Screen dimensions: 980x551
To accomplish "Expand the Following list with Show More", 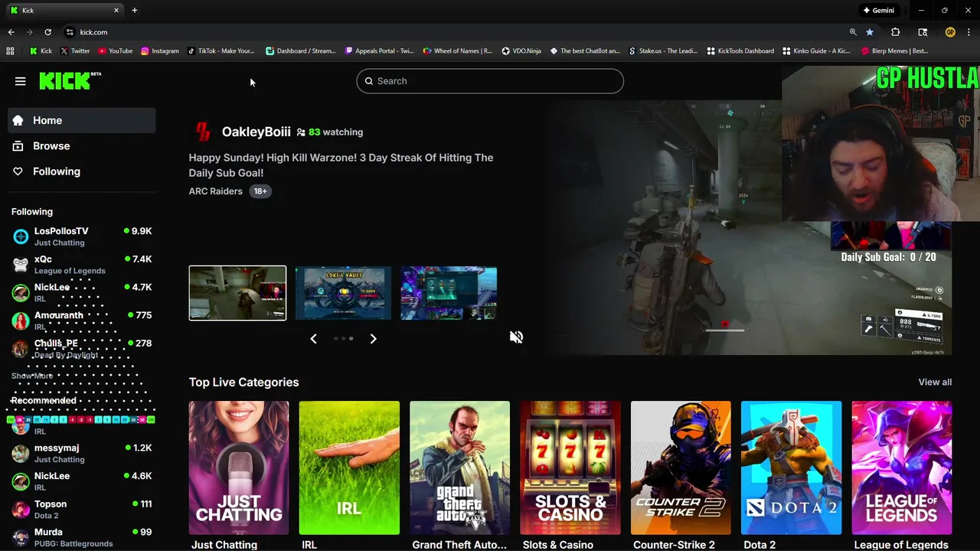I will click(32, 376).
